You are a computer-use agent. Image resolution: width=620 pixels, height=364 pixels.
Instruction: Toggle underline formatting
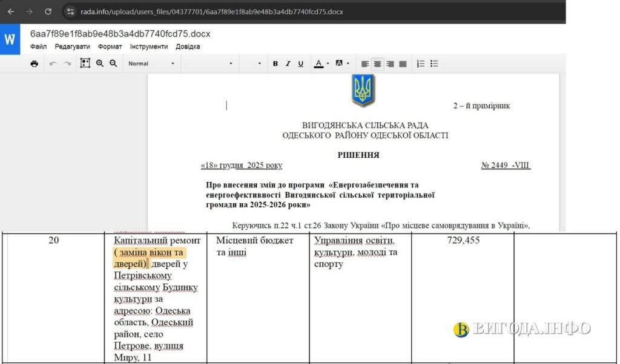tap(301, 63)
